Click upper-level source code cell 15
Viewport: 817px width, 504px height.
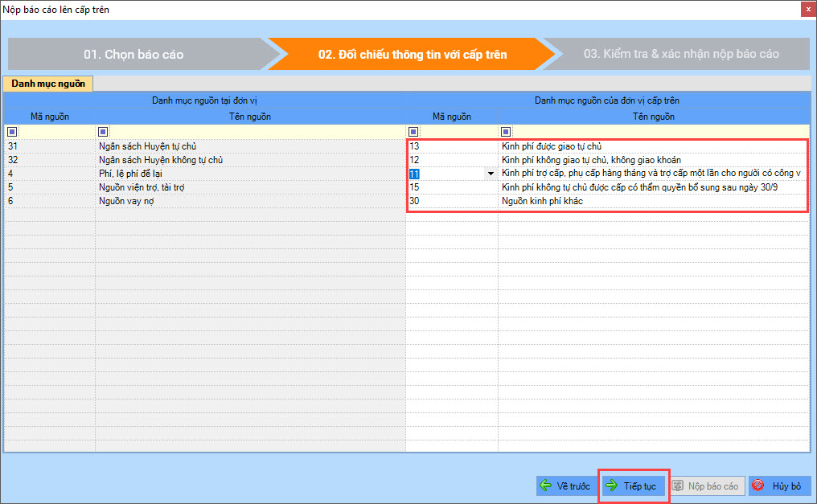click(x=450, y=187)
